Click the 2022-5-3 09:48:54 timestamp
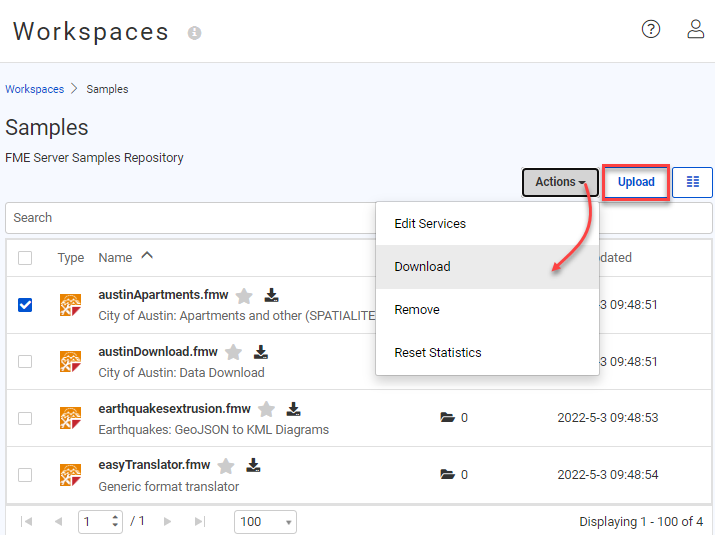 point(608,474)
